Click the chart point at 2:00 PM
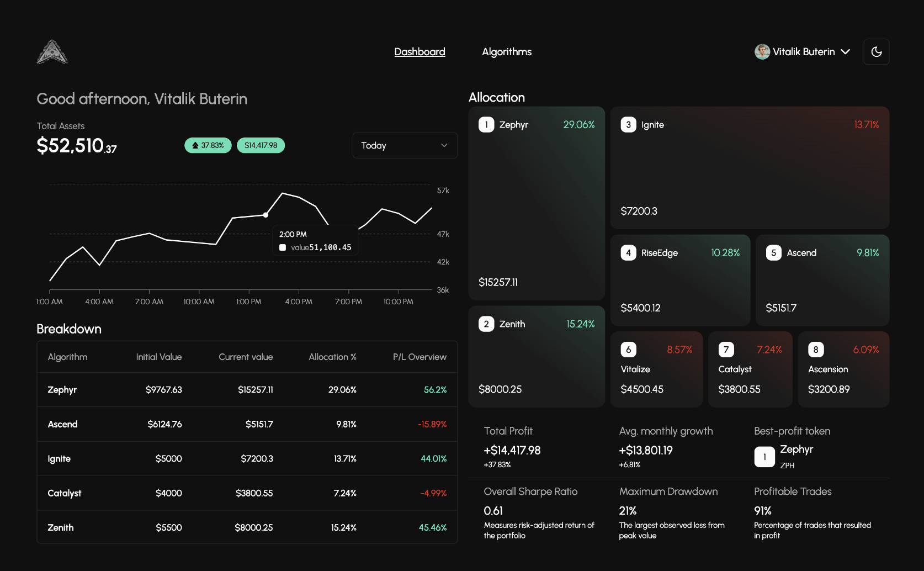924x571 pixels. click(x=265, y=215)
